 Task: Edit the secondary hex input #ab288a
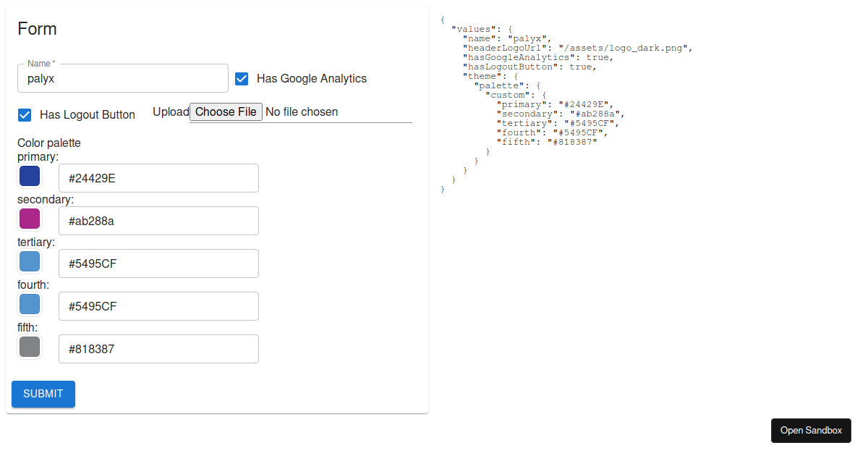[x=158, y=221]
